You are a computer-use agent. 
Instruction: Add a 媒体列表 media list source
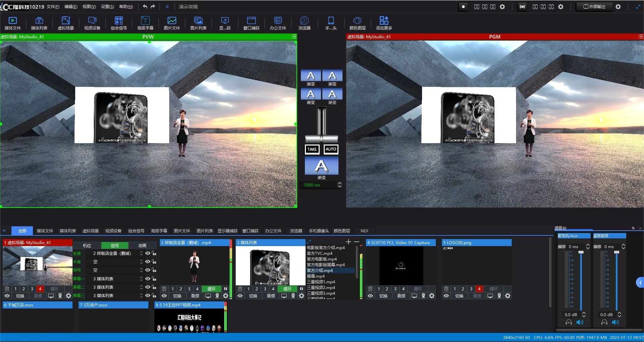click(39, 23)
